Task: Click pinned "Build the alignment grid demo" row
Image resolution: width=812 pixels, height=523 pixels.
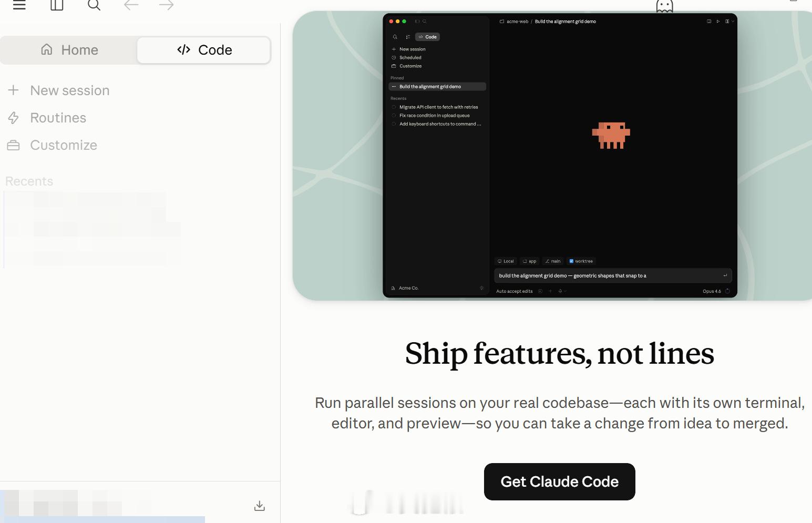Action: [437, 87]
